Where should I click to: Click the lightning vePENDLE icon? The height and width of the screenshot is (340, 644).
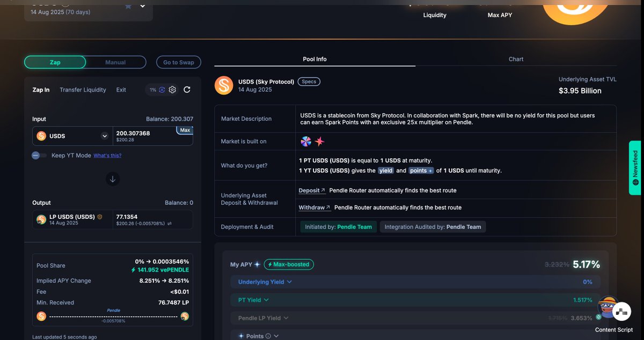tap(134, 270)
